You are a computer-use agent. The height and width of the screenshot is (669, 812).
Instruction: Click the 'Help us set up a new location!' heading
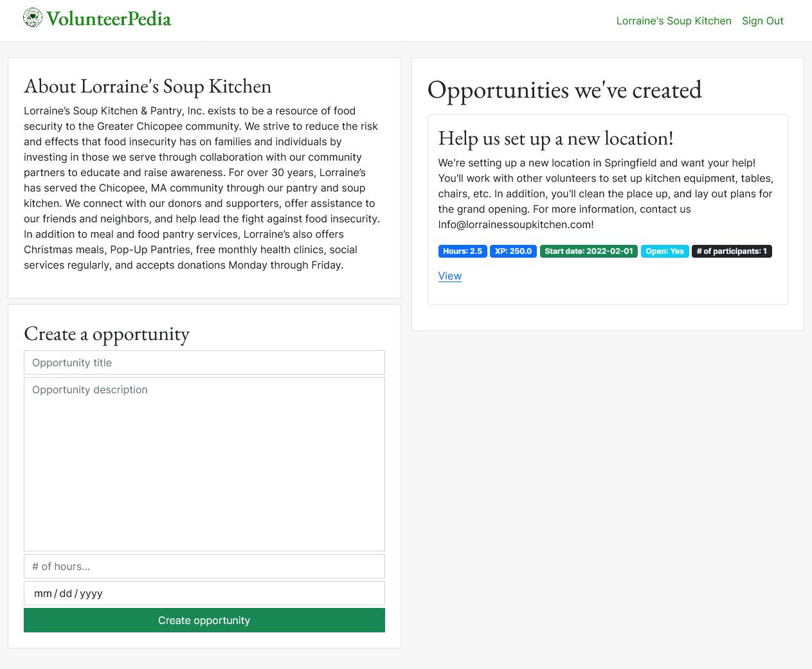tap(556, 138)
